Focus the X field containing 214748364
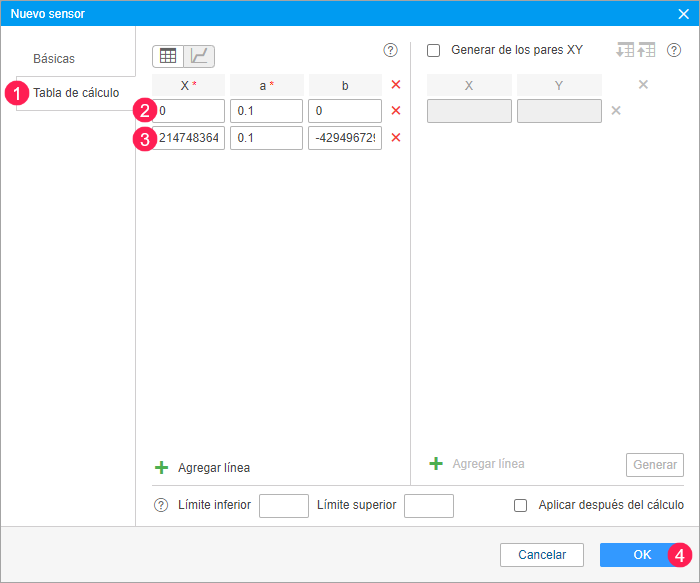 pyautogui.click(x=188, y=138)
